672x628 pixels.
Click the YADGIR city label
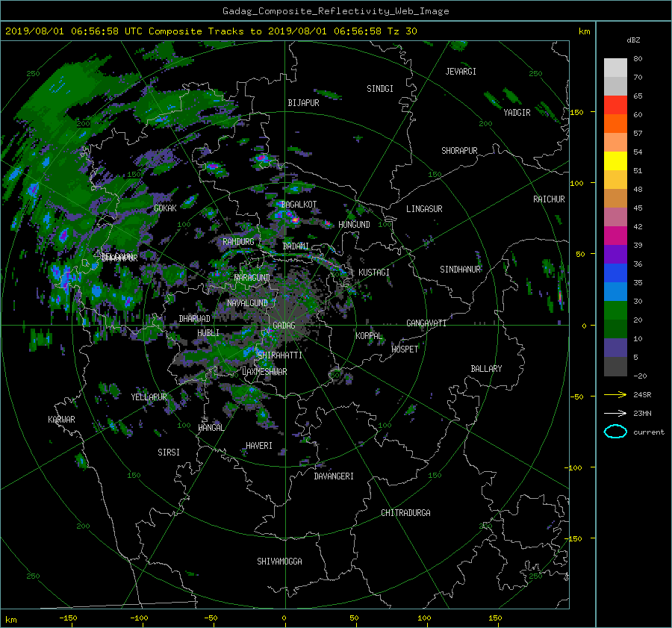coord(517,113)
